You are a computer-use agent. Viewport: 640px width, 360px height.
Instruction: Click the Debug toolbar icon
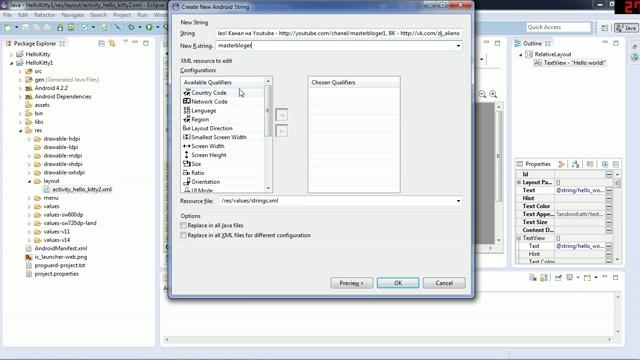pos(131,27)
